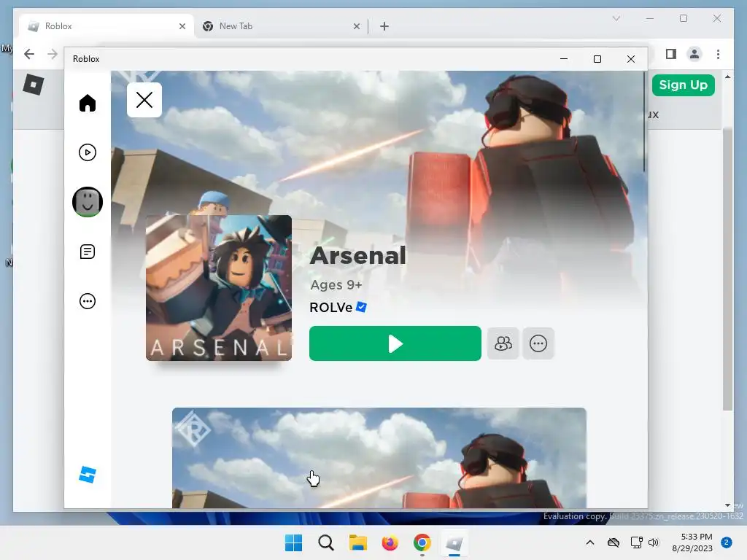Open the blue Roblox Studio icon in sidebar

pos(88,475)
